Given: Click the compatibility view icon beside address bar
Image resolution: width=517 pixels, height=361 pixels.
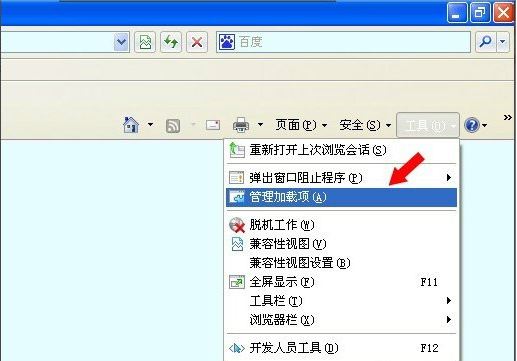Looking at the screenshot, I should (x=145, y=42).
